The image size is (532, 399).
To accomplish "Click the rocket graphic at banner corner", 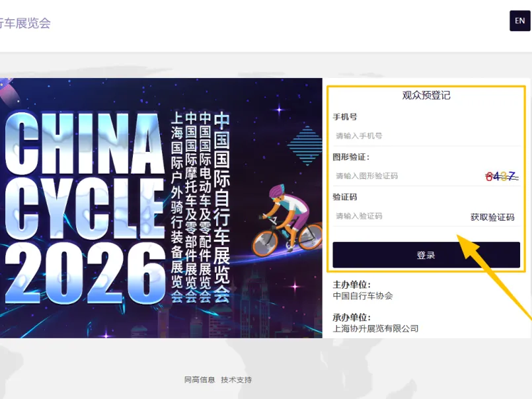I will 9,90.
